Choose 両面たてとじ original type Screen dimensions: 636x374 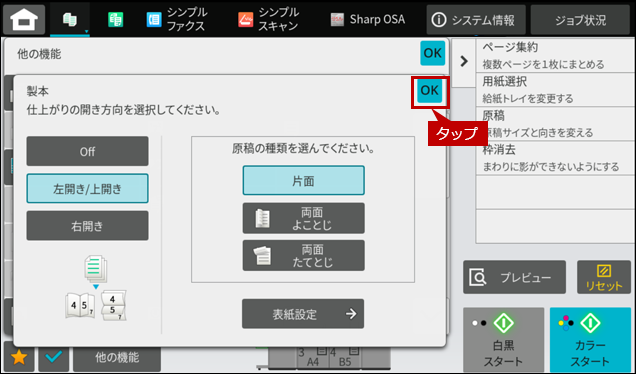(303, 256)
